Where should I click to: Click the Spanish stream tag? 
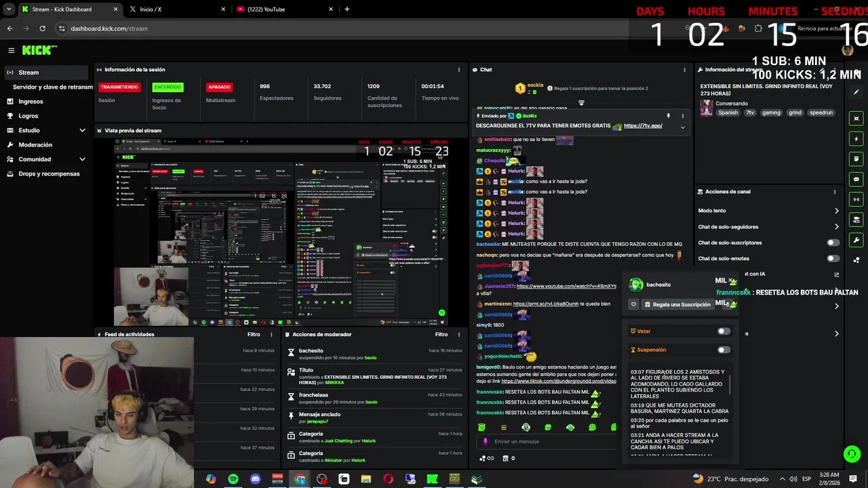pyautogui.click(x=728, y=113)
